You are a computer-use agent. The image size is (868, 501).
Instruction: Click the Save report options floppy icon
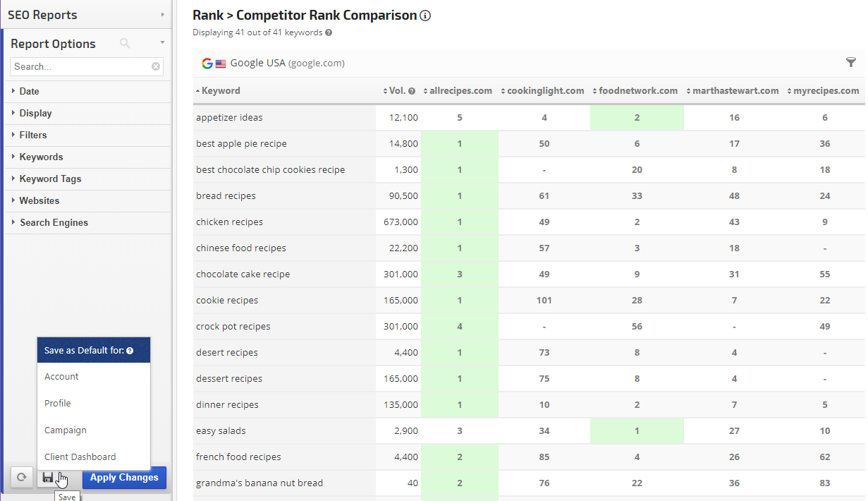coord(48,478)
